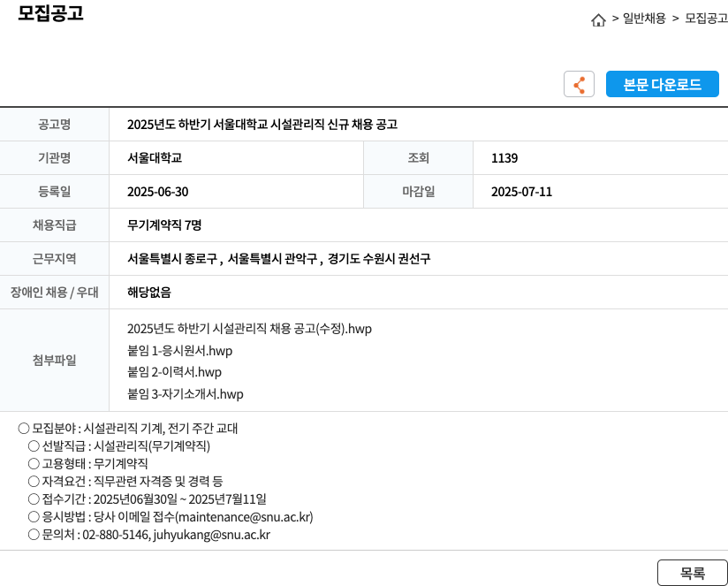Click the 첨부파일 header cell
728x586 pixels.
[x=54, y=361]
